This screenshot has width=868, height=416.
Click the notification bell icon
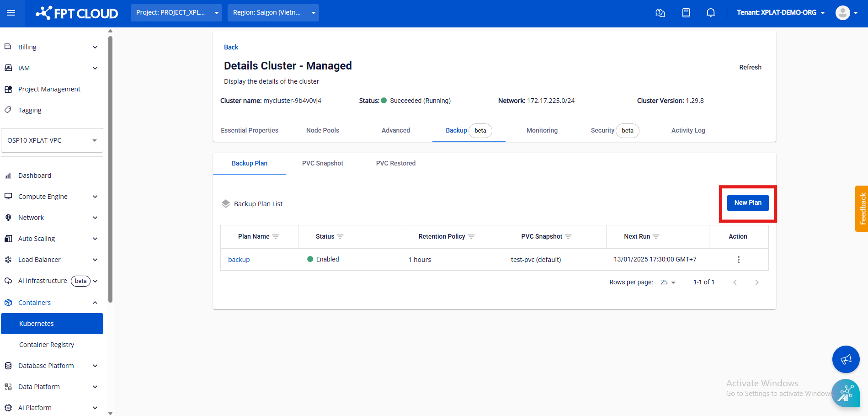click(710, 13)
